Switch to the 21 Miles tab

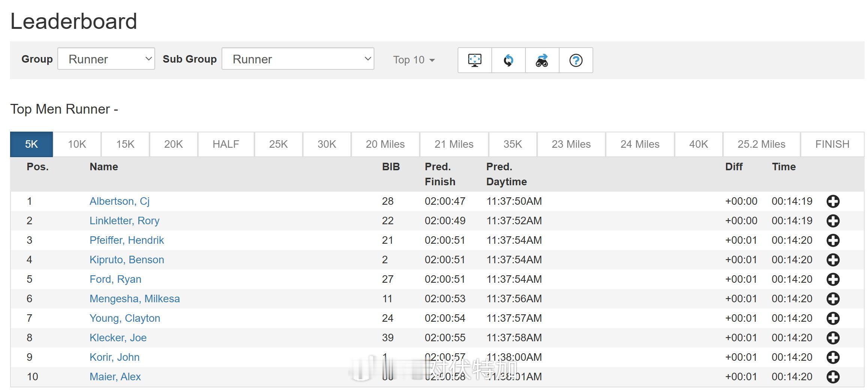click(x=454, y=144)
